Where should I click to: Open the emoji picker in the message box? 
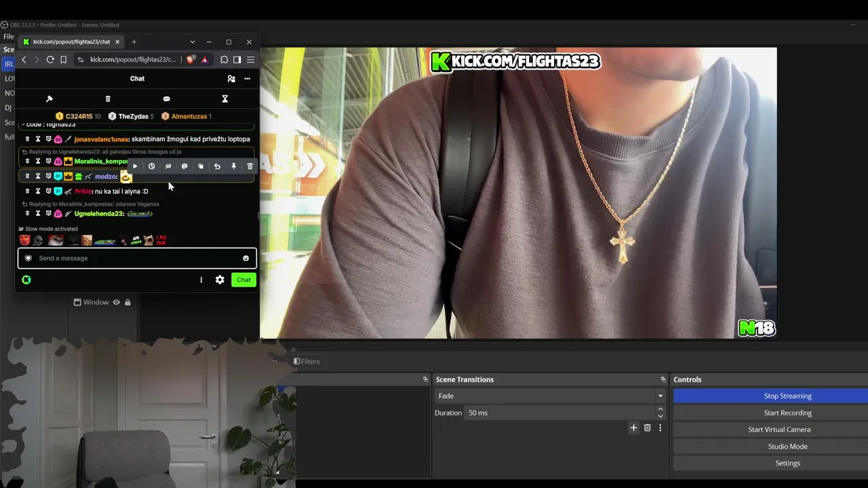tap(245, 258)
